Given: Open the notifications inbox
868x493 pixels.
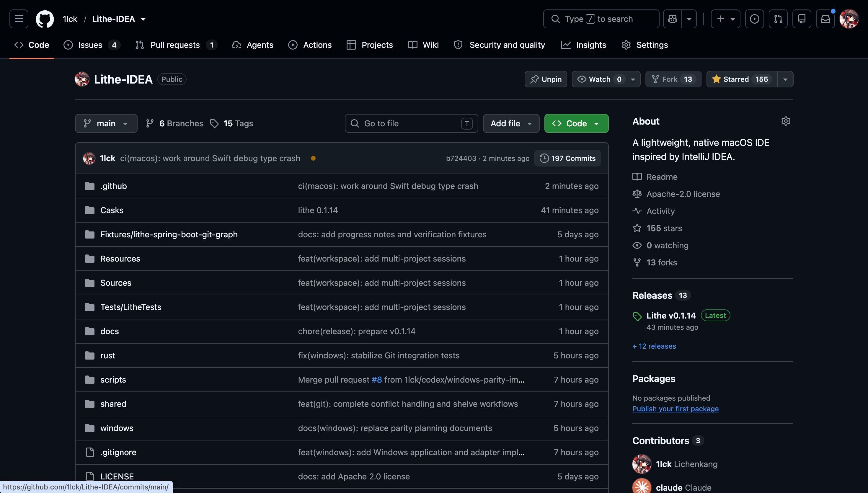Looking at the screenshot, I should click(x=825, y=19).
